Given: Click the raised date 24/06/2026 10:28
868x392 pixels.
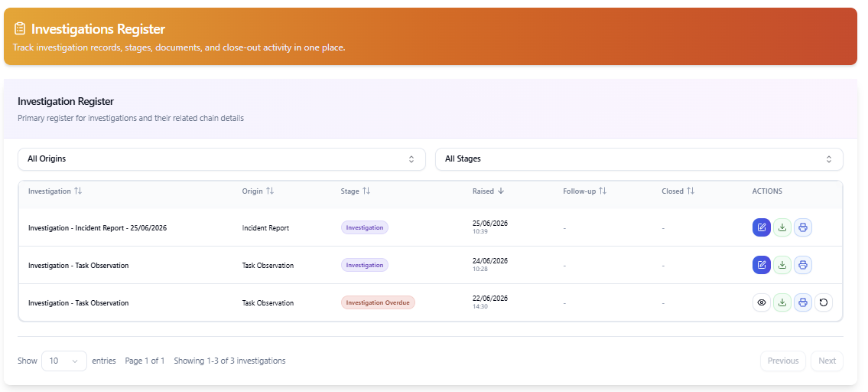Looking at the screenshot, I should click(490, 264).
